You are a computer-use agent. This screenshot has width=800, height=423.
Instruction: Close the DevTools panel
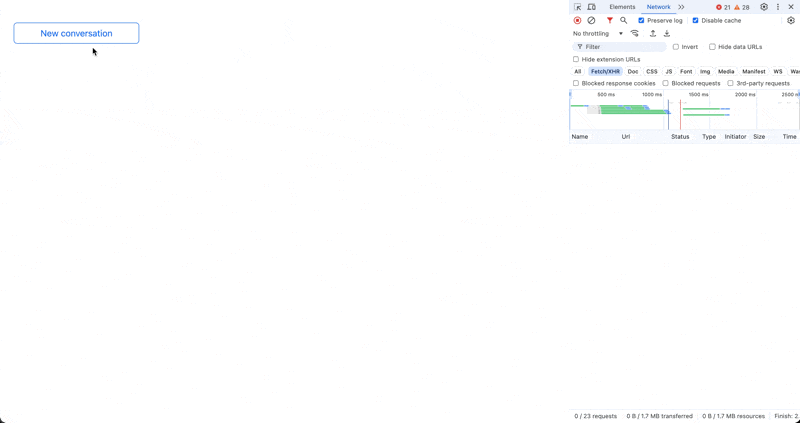(x=791, y=7)
